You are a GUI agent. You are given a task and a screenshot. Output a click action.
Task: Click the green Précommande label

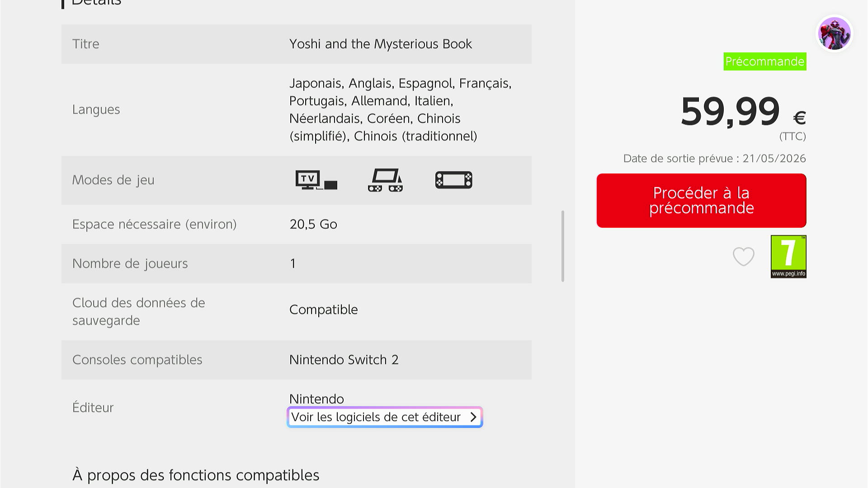tap(764, 61)
